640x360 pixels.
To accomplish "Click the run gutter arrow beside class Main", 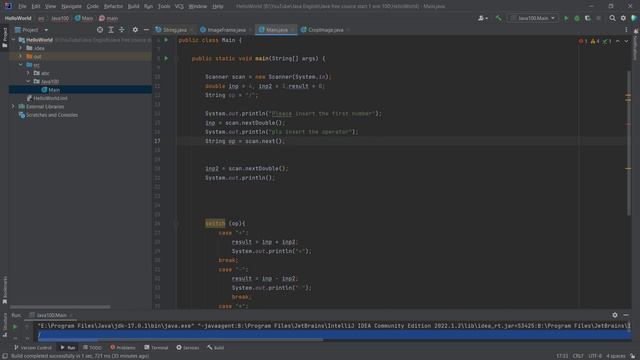I will 166,40.
